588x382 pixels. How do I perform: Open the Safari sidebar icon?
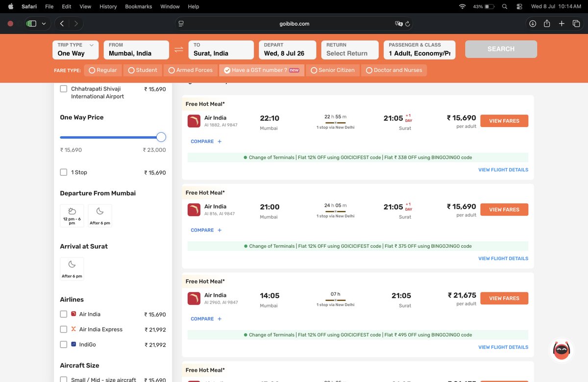pyautogui.click(x=31, y=24)
